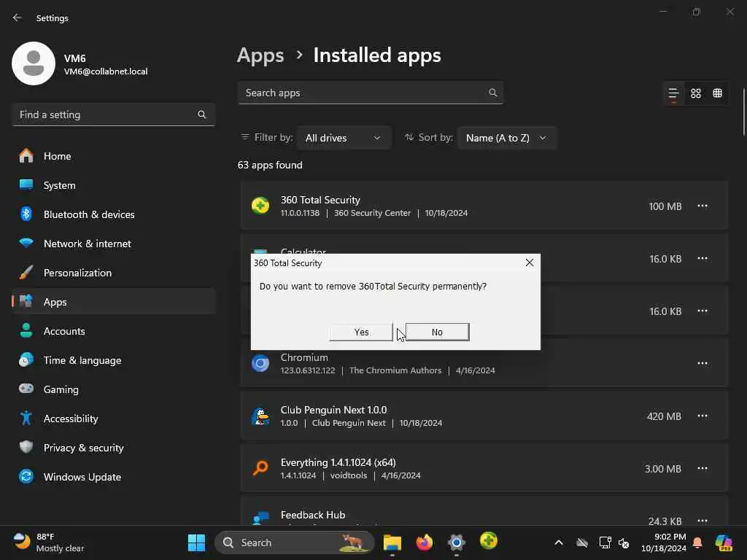The width and height of the screenshot is (747, 560).
Task: Open Privacy & security settings
Action: tap(113, 448)
